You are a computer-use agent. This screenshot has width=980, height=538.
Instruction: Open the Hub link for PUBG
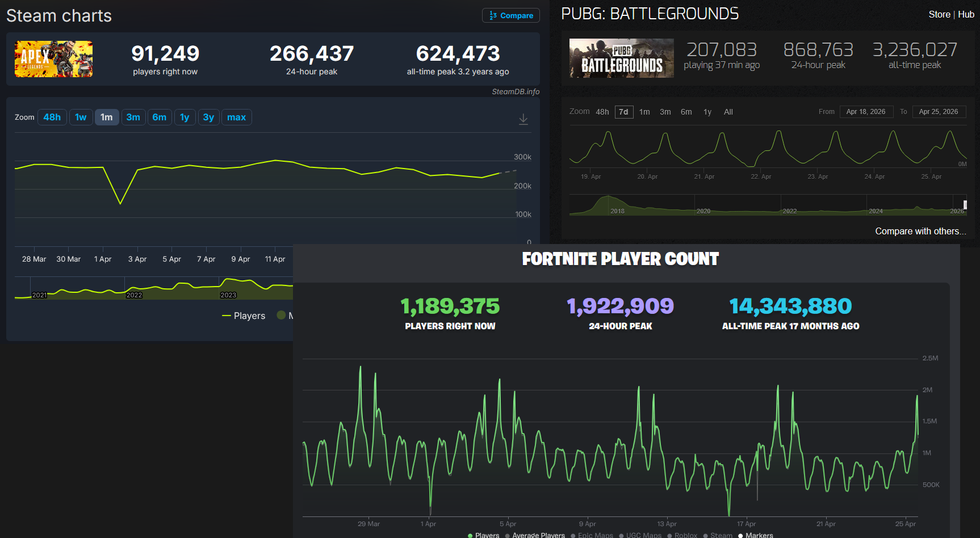[x=966, y=14]
